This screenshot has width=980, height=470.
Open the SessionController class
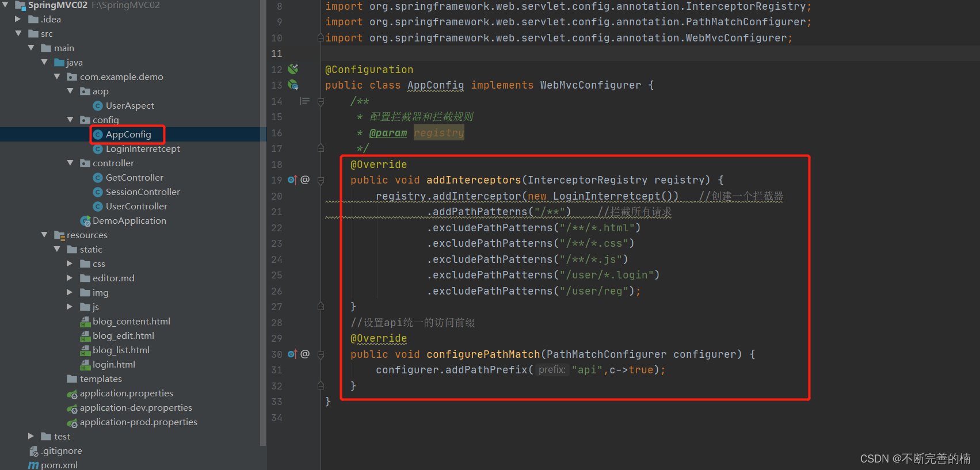(x=143, y=192)
